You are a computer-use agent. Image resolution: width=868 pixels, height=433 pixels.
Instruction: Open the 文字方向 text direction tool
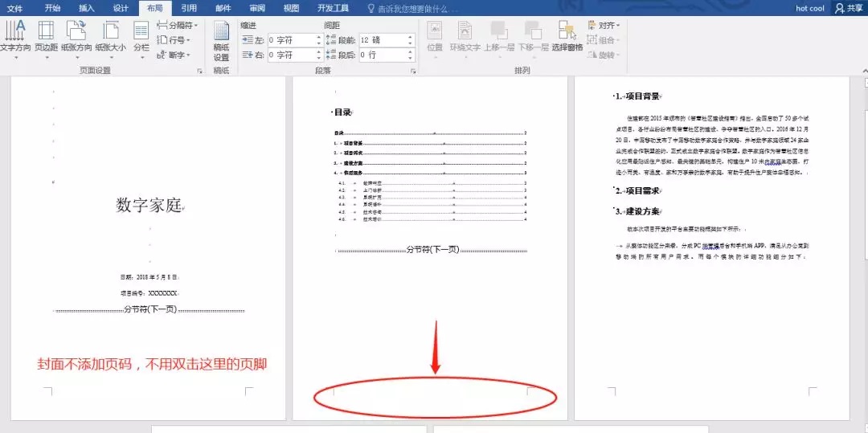point(14,36)
